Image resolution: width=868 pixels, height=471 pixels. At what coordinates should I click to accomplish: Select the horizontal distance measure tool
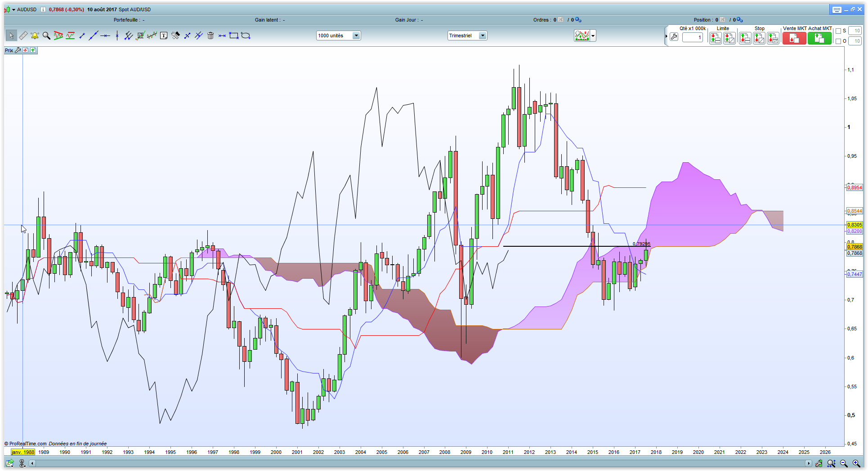click(x=222, y=36)
